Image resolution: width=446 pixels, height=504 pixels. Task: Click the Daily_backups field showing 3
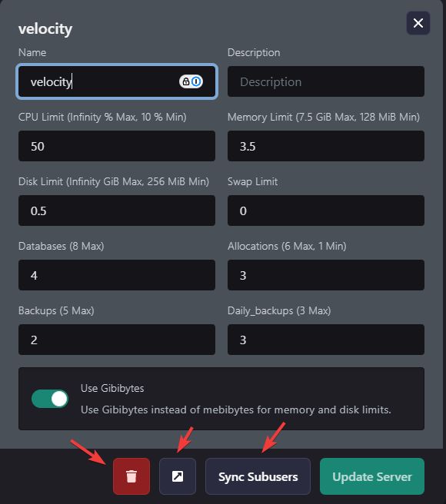tap(325, 340)
